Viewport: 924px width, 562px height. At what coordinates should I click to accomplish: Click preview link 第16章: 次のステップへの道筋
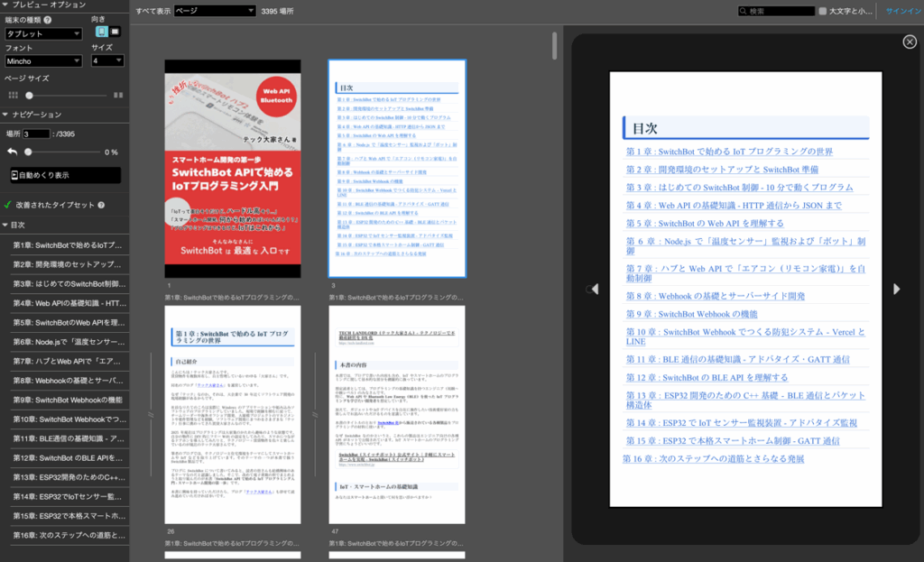coord(713,459)
